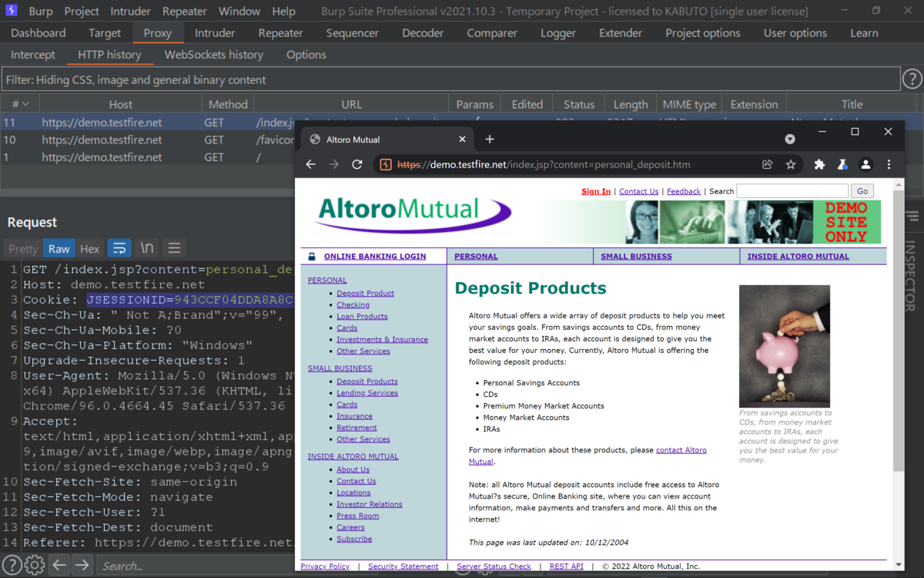Click the Burp lightning logo in the title bar
This screenshot has width=924, height=578.
(12, 11)
